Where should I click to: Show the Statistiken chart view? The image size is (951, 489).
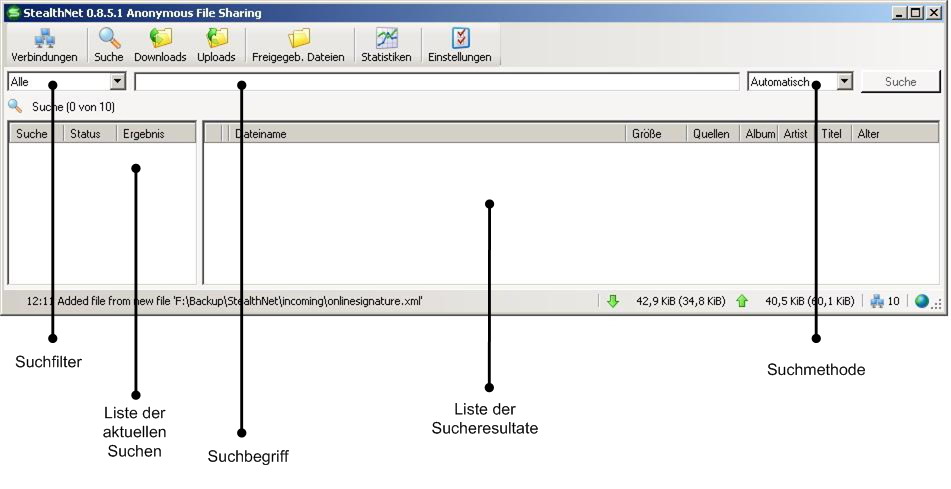386,45
